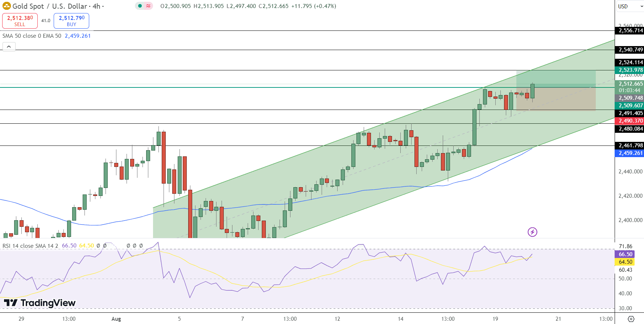This screenshot has height=324, width=644.
Task: Click the latest green candlestick on chart
Action: (x=532, y=91)
